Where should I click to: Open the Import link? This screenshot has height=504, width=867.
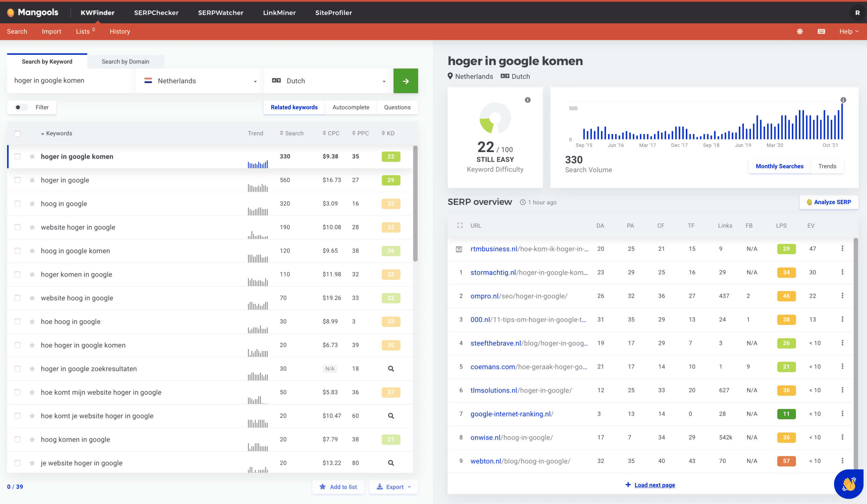click(x=51, y=31)
